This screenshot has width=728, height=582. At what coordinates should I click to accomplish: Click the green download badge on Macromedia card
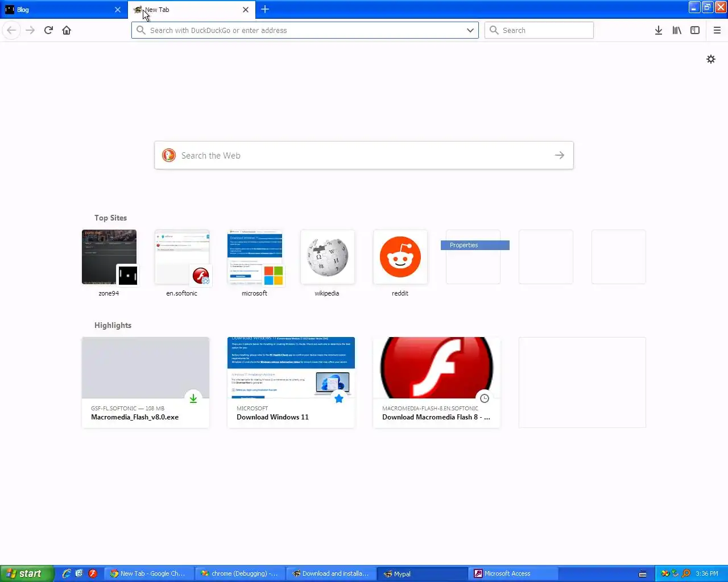[x=193, y=398]
